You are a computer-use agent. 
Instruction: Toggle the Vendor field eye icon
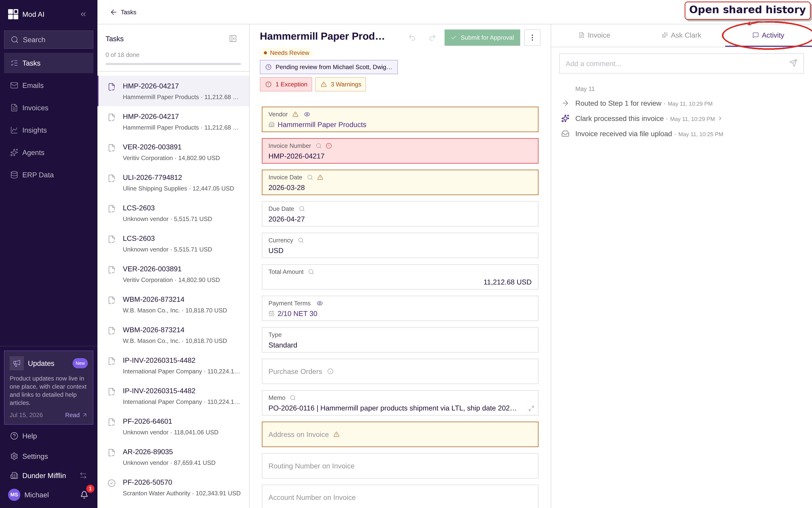click(x=307, y=114)
